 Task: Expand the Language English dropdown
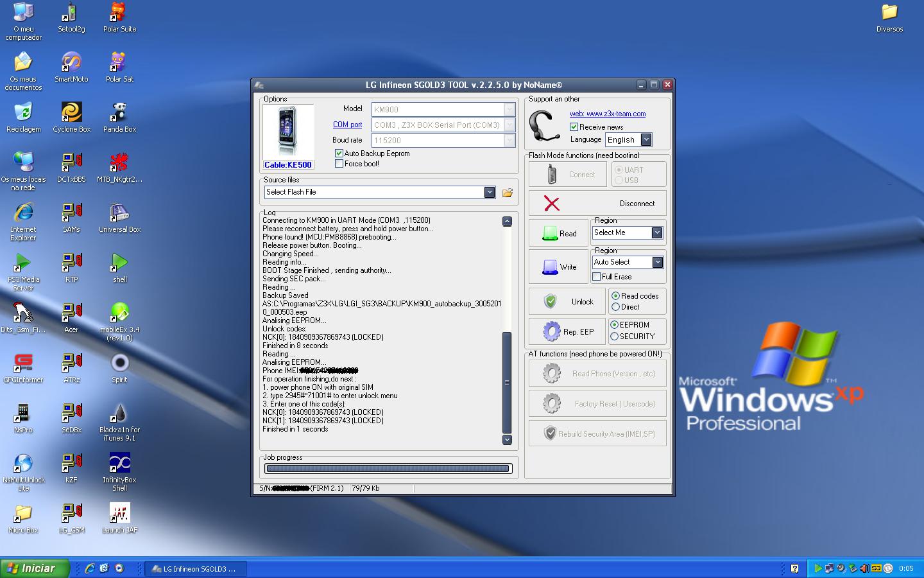[646, 139]
